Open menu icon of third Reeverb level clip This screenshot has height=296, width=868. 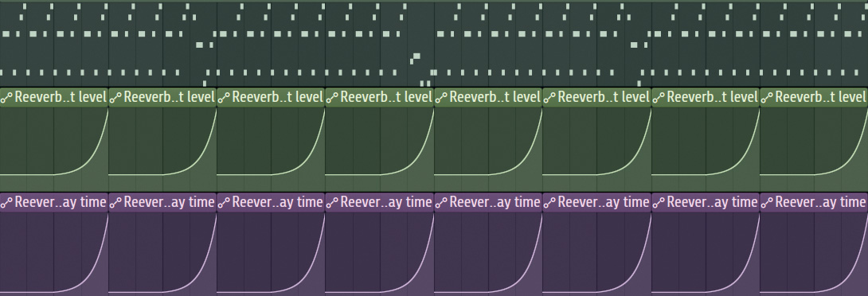[x=225, y=98]
